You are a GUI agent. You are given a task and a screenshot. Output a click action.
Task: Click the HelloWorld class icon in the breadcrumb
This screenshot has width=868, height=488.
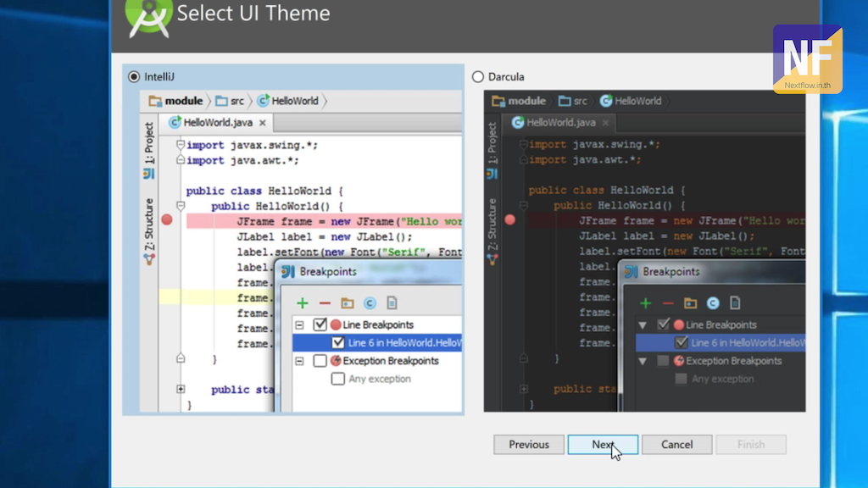(264, 100)
